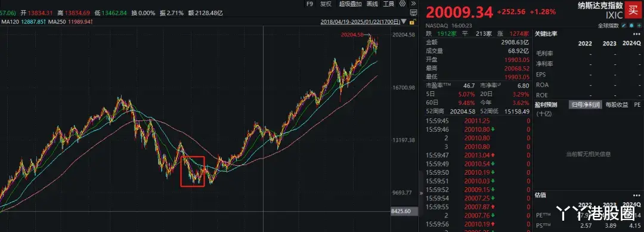Select the 归母净利润 tab
The width and height of the screenshot is (644, 232).
[586, 105]
